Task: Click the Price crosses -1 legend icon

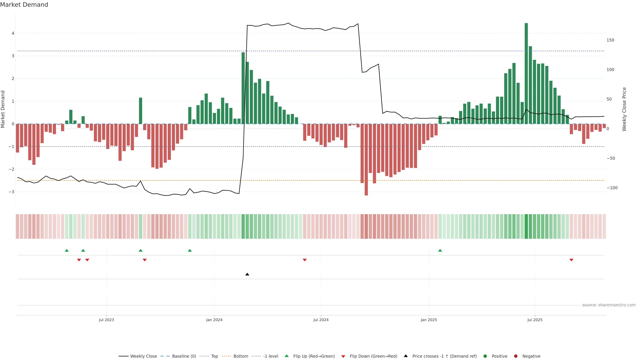Action: (406, 356)
